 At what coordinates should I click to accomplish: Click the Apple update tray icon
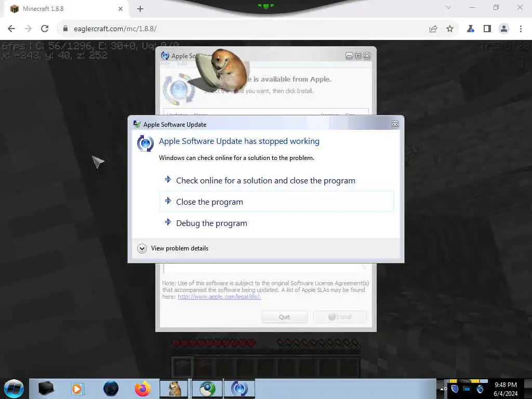pyautogui.click(x=480, y=389)
